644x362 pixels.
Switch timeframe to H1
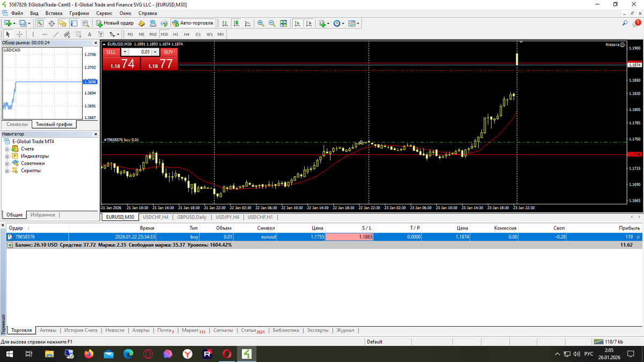(175, 34)
